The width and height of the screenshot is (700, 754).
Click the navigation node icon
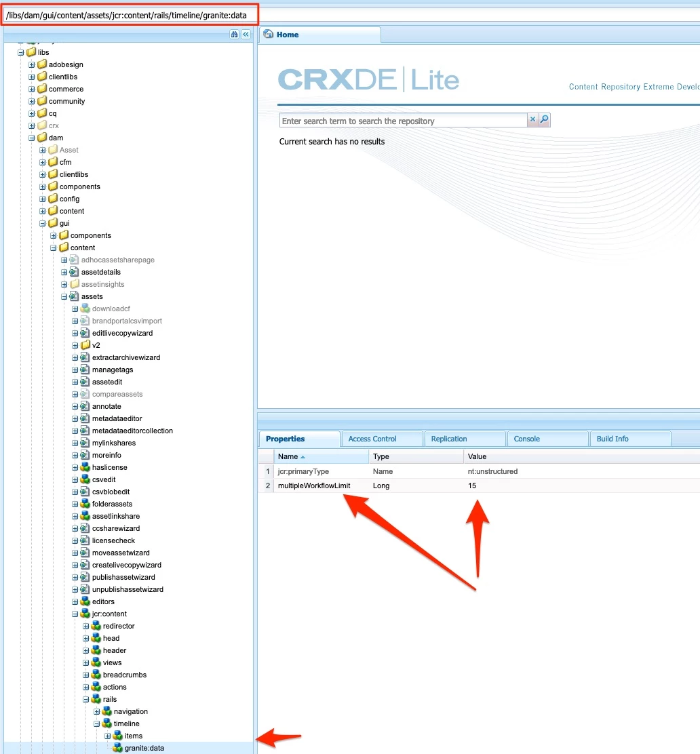106,712
